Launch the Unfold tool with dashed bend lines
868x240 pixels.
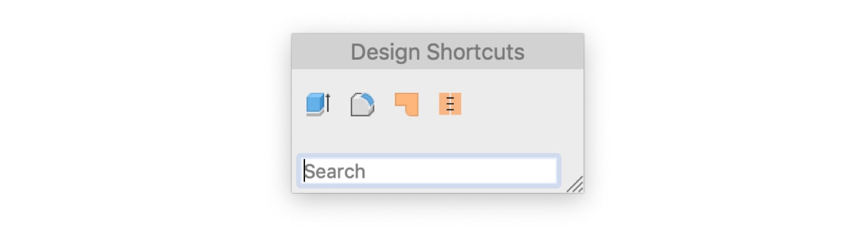[x=450, y=104]
